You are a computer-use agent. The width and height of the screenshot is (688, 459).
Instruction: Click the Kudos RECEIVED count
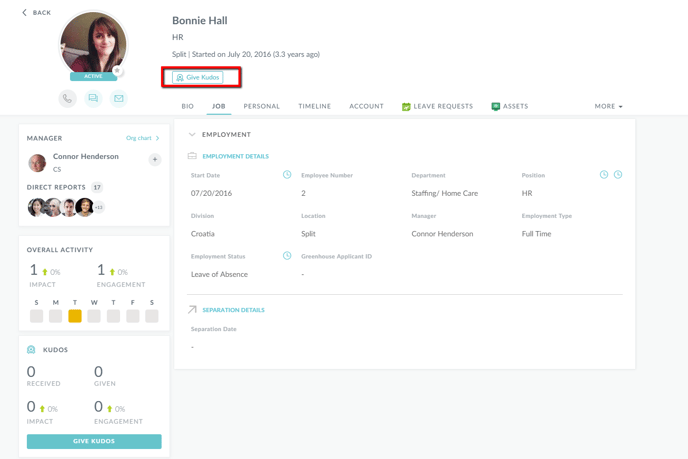pyautogui.click(x=31, y=372)
